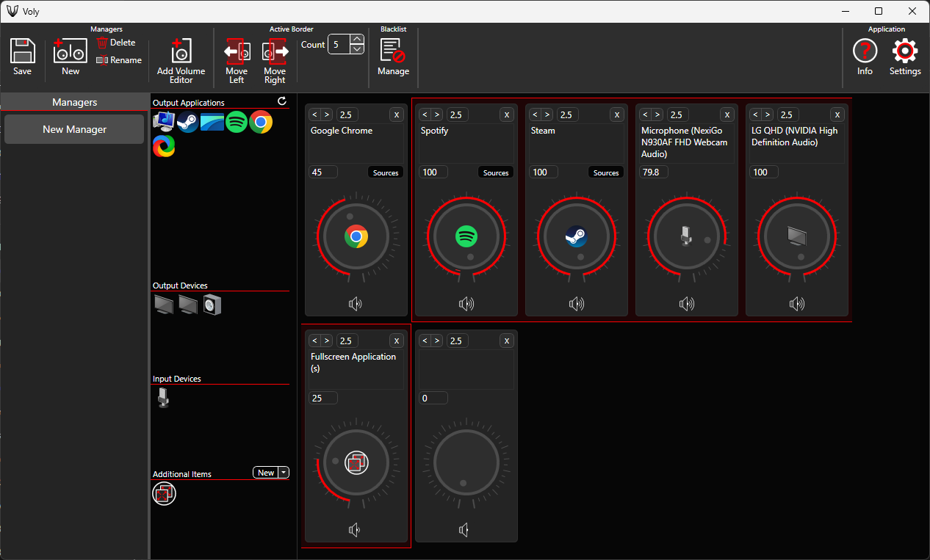Mute the Spotify volume editor

(466, 303)
